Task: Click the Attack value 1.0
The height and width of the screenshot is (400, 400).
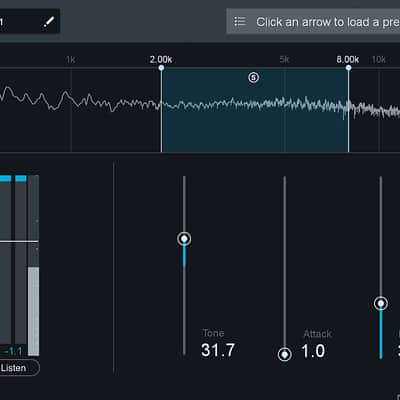Action: tap(313, 351)
